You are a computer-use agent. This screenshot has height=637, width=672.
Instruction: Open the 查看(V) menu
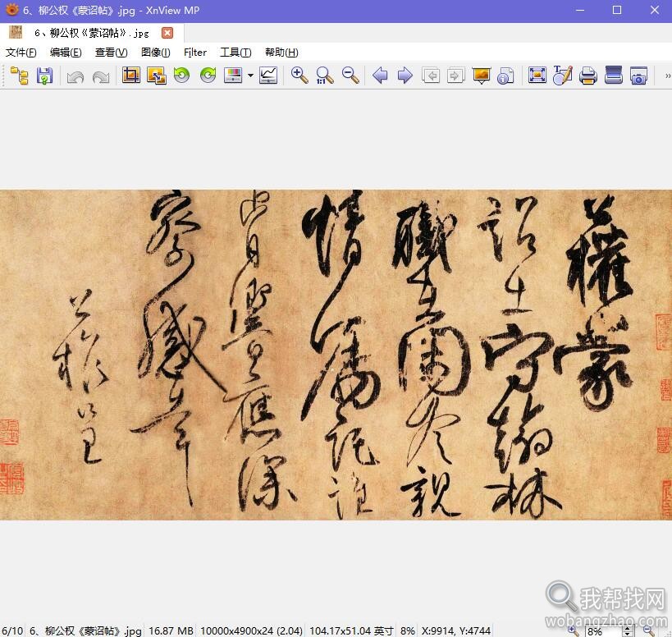pyautogui.click(x=111, y=53)
